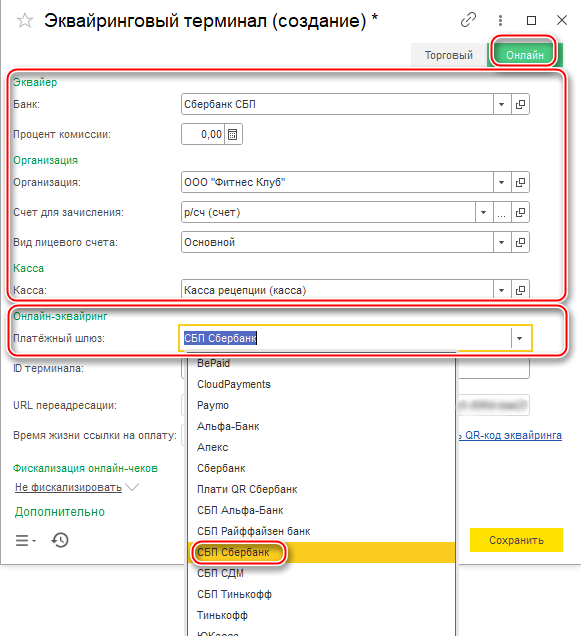Click the Процент комиссии value field
This screenshot has height=636, width=581.
(202, 134)
